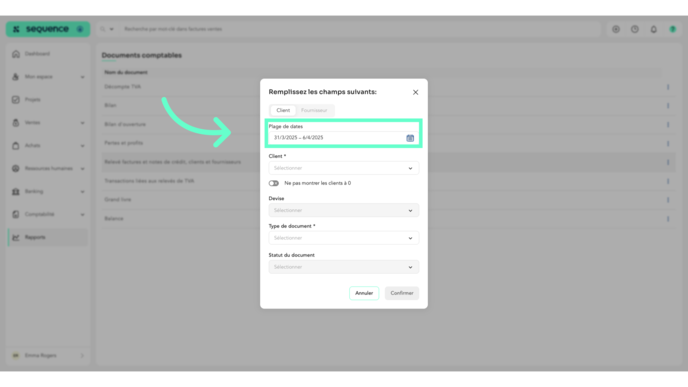The width and height of the screenshot is (688, 387).
Task: Expand the Mon espace menu chevron
Action: (82, 77)
